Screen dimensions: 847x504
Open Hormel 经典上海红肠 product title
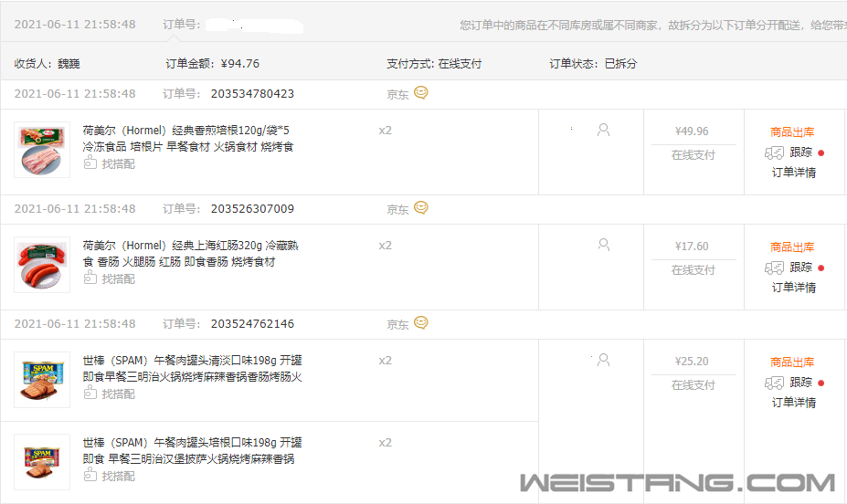(190, 253)
